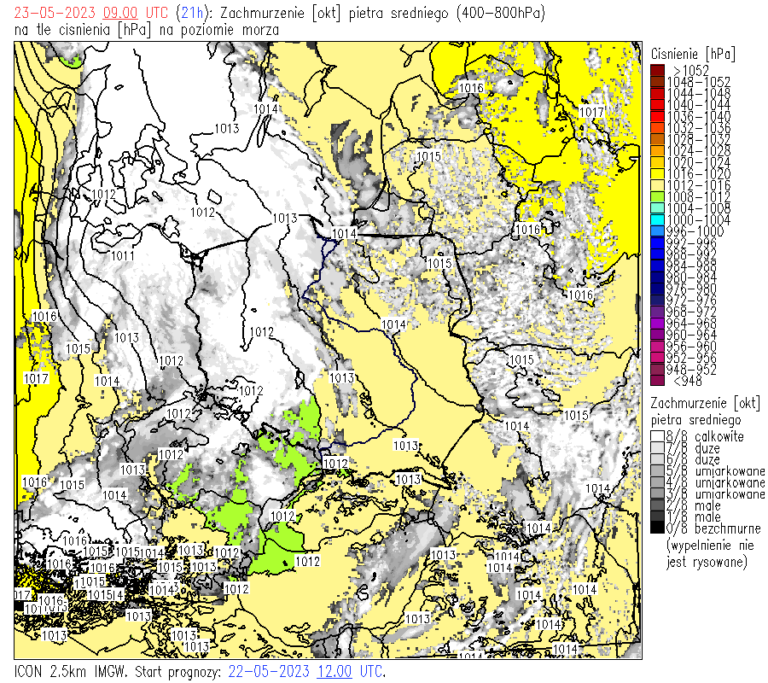
Task: Pick the cyan 1000-1004 pressure swatch
Action: [x=656, y=219]
